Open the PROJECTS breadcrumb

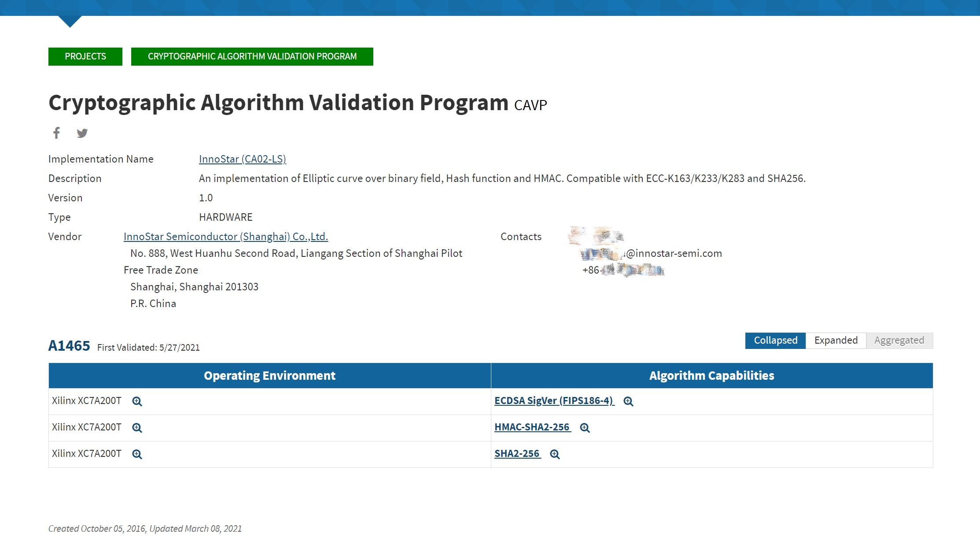(85, 56)
